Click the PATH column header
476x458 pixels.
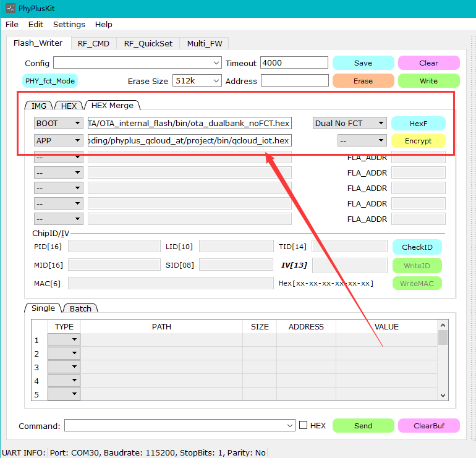coord(161,326)
